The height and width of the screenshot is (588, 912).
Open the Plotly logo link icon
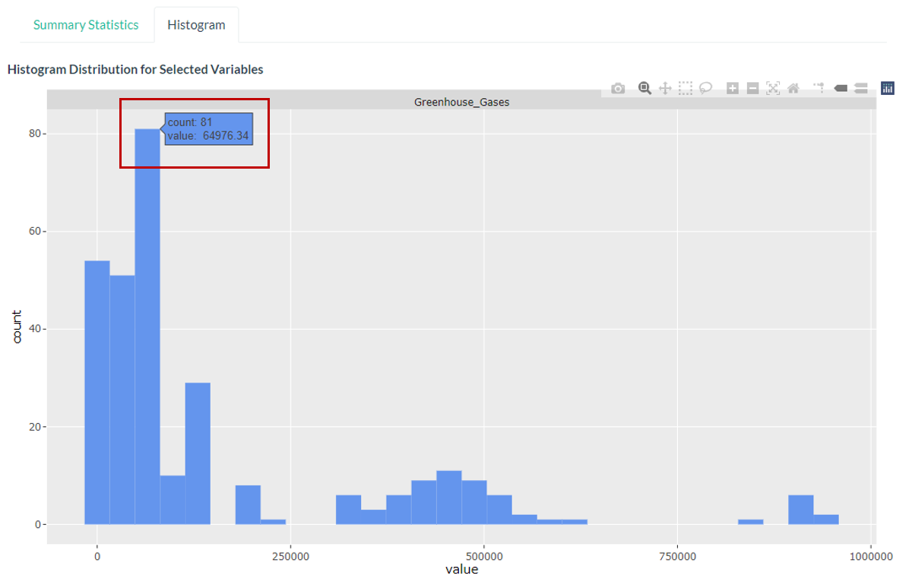pyautogui.click(x=888, y=88)
